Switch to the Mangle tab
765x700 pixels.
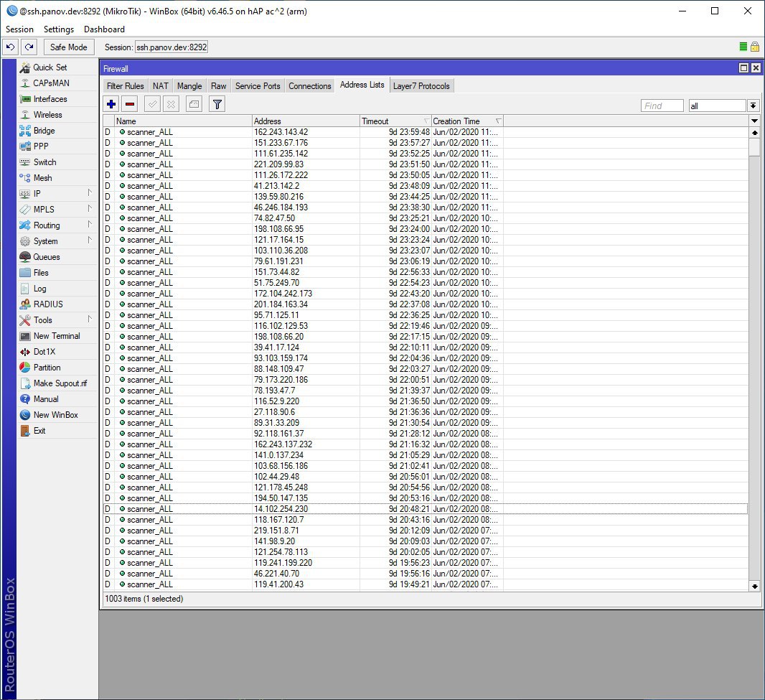click(189, 86)
